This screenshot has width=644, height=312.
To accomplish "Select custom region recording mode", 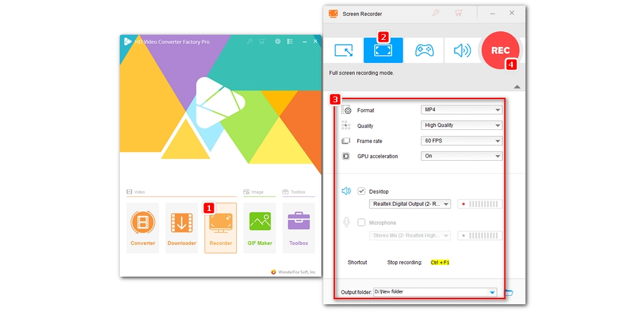I will coord(343,50).
